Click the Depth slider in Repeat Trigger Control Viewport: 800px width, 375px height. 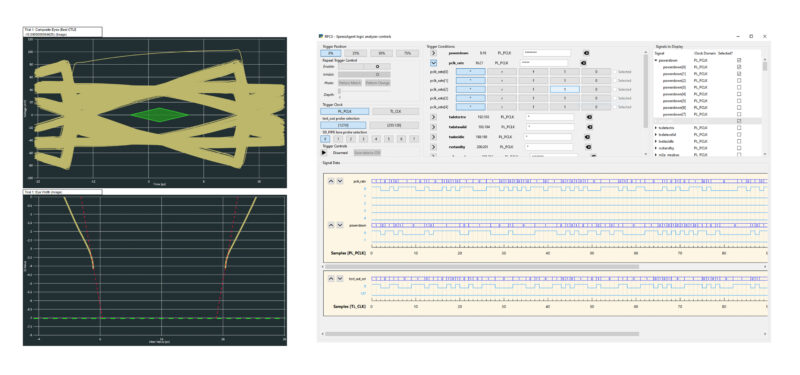tap(340, 94)
